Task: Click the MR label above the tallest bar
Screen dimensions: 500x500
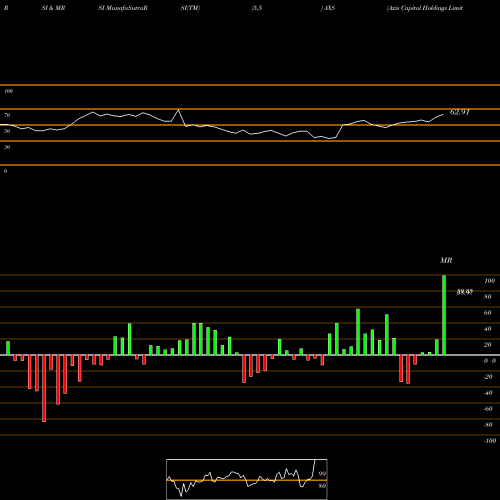Action: pos(446,260)
